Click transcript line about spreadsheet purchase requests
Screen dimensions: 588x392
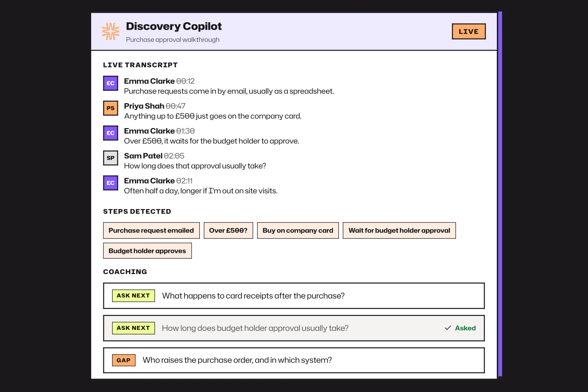(x=229, y=91)
